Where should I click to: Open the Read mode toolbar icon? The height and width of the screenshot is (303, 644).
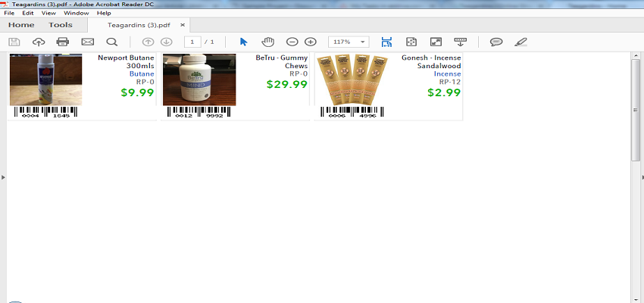460,42
